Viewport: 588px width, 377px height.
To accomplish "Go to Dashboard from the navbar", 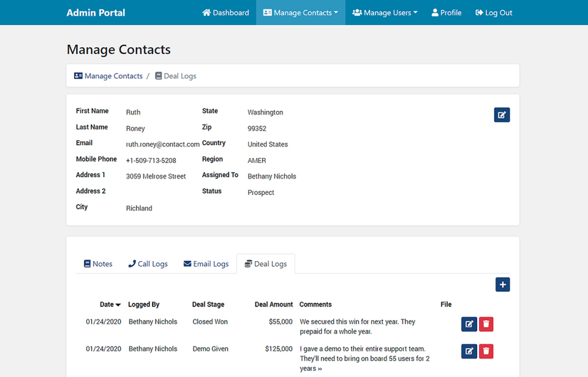I will [x=225, y=12].
